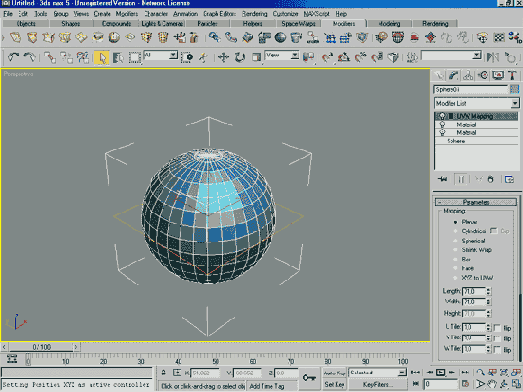Open the Modifier List dropdown
The height and width of the screenshot is (392, 523).
477,103
